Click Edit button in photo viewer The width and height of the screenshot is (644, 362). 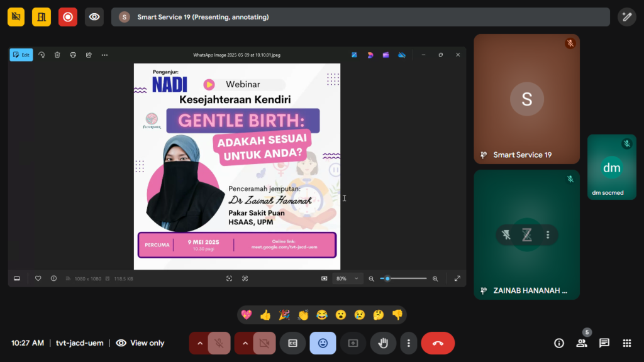(x=21, y=55)
